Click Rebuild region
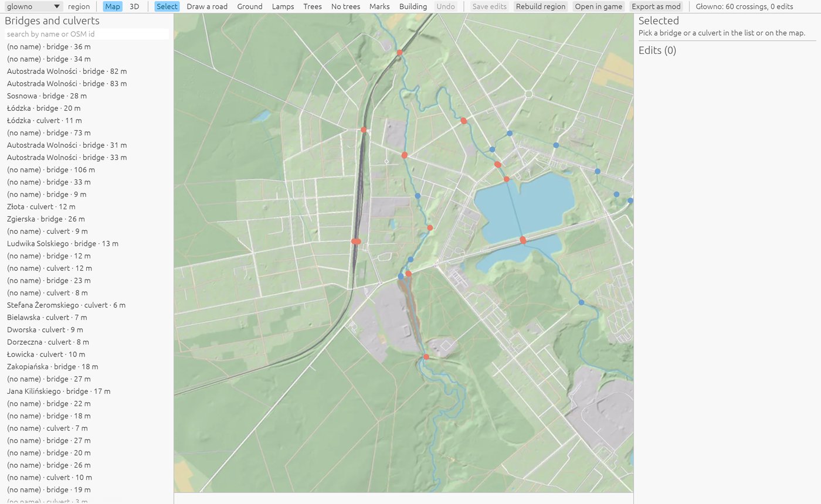The height and width of the screenshot is (504, 821). [x=541, y=6]
